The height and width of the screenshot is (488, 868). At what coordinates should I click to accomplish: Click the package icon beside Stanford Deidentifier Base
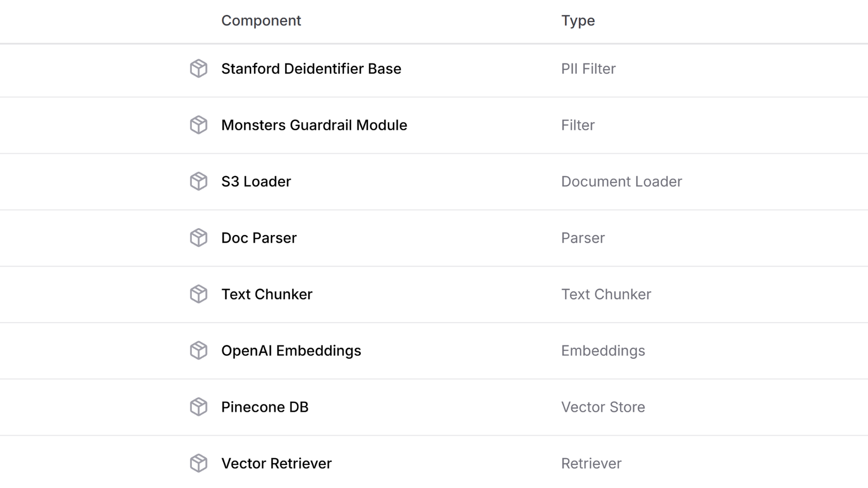pos(198,69)
